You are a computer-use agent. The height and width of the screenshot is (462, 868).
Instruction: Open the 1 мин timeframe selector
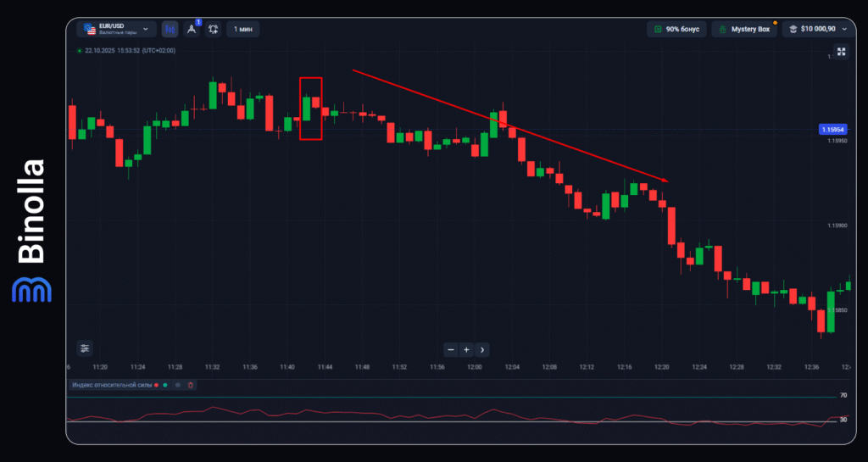pos(242,29)
